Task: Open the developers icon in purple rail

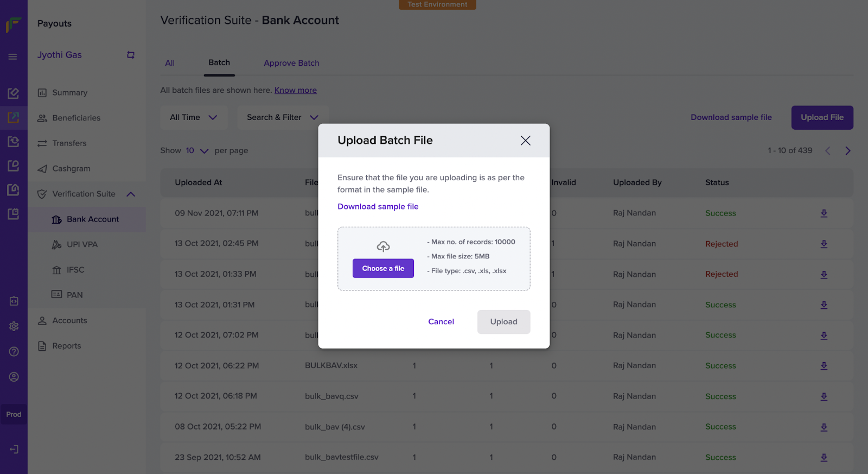Action: 14,301
